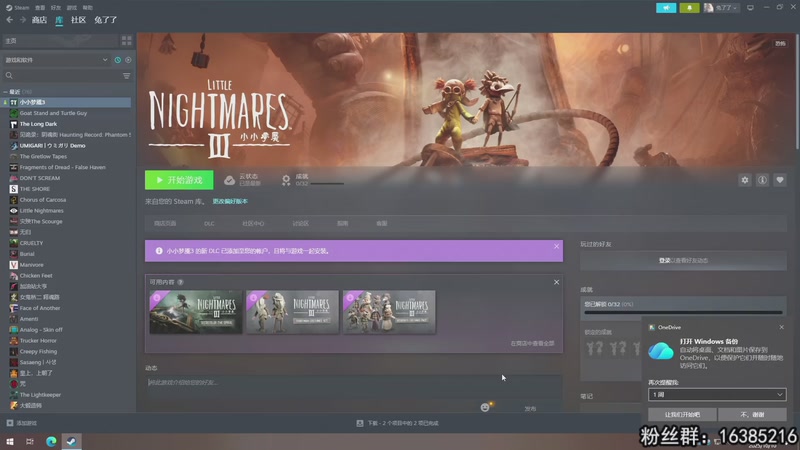This screenshot has width=800, height=450.
Task: Click the OneDrive cloud icon in popup
Action: click(x=661, y=351)
